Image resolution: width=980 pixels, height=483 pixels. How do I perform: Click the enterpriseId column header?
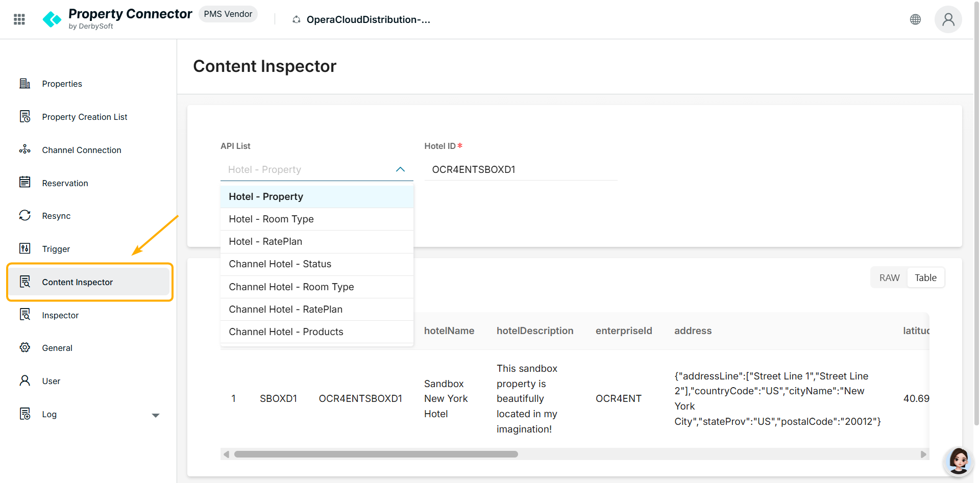click(624, 331)
